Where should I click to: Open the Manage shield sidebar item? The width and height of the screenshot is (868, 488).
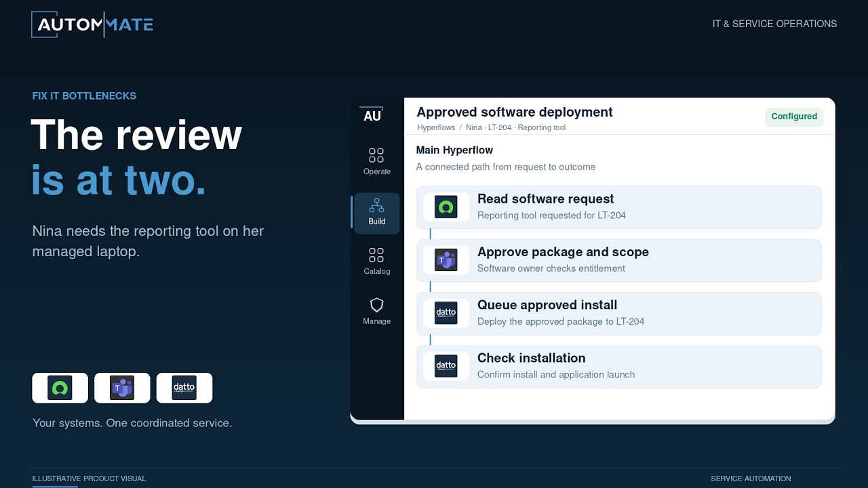click(376, 311)
